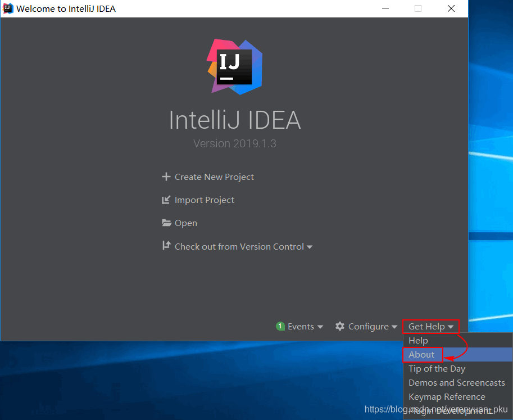Click the IntelliJ title bar app icon
Viewport: 513px width, 420px height.
7,8
